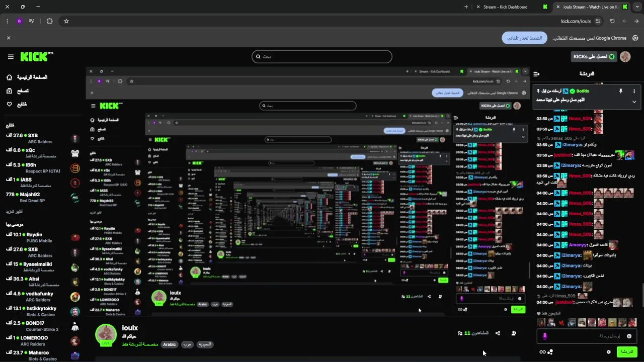Click the Amanyy username in chat
Viewport: 644px width, 362px height.
click(578, 245)
